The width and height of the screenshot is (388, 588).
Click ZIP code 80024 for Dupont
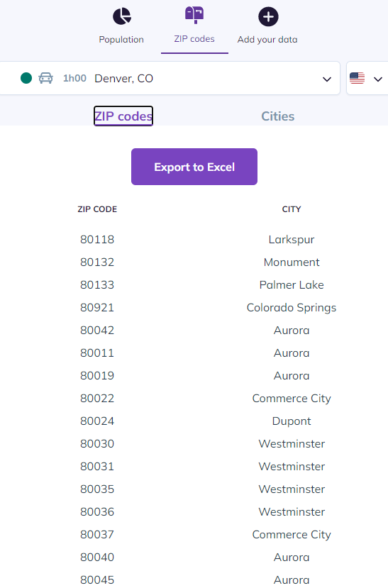97,421
